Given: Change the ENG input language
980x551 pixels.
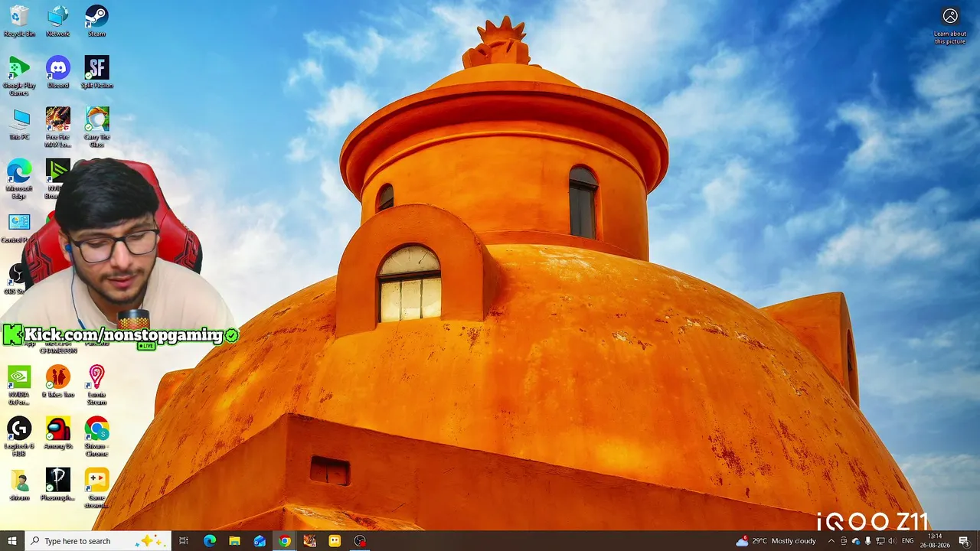Looking at the screenshot, I should [x=907, y=541].
